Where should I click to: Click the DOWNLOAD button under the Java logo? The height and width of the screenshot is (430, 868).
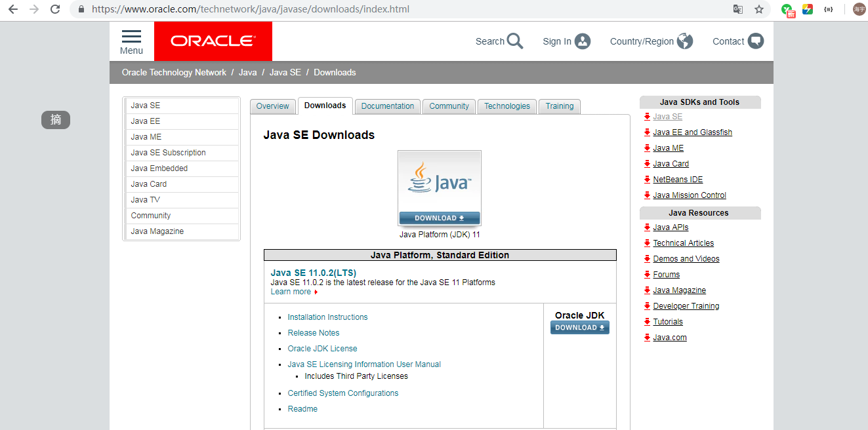point(440,218)
